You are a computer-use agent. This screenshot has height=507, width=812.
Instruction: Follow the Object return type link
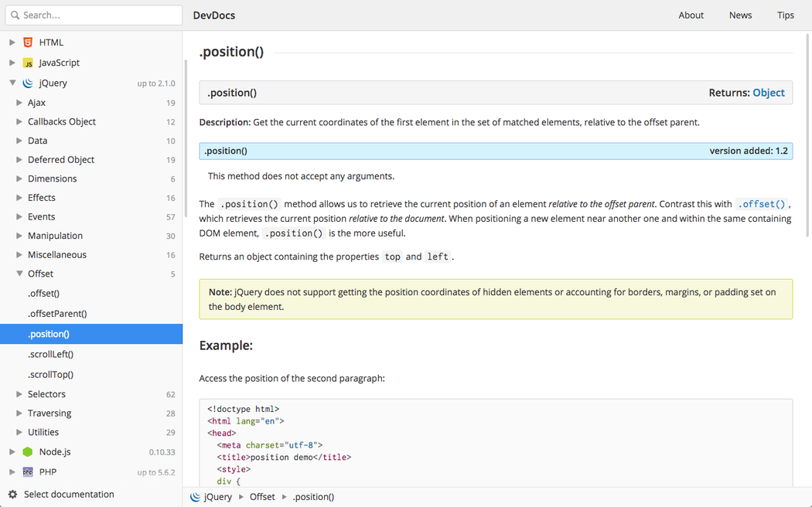[768, 93]
